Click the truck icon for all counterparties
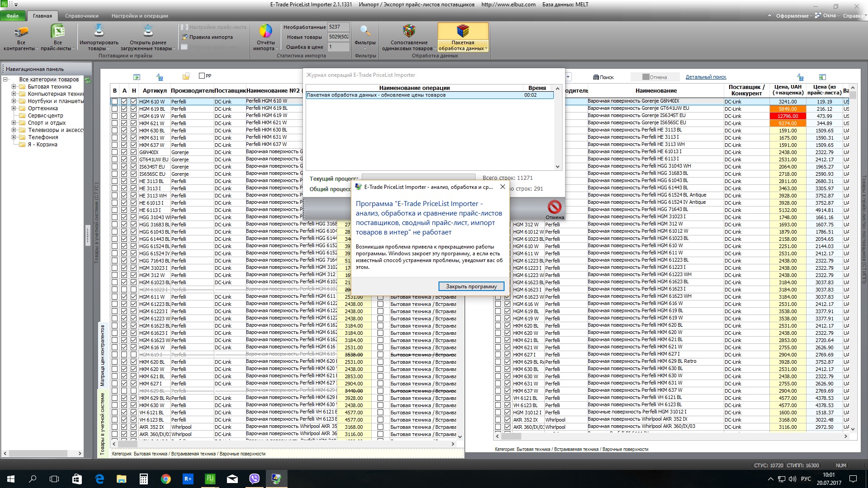Viewport: 868px width, 488px height. click(x=21, y=32)
